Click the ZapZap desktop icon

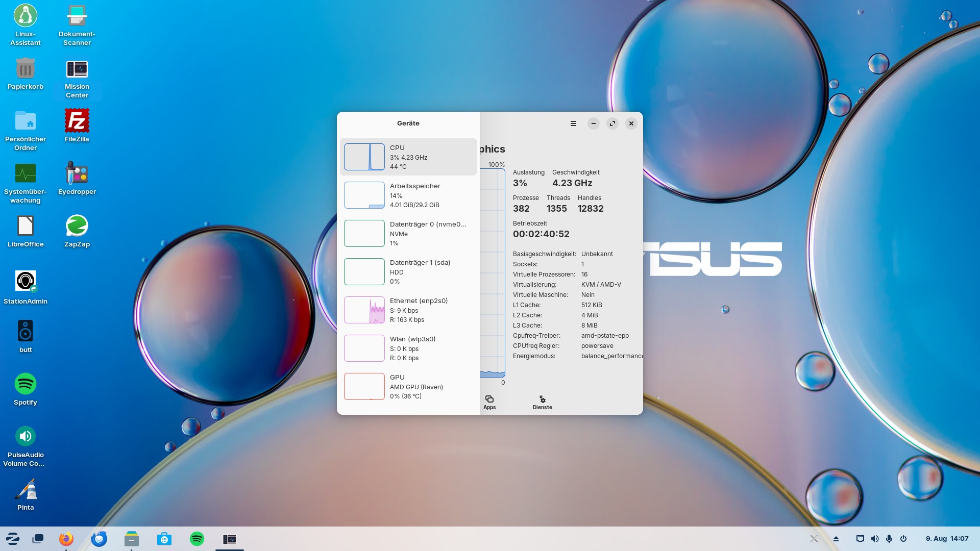(x=77, y=227)
